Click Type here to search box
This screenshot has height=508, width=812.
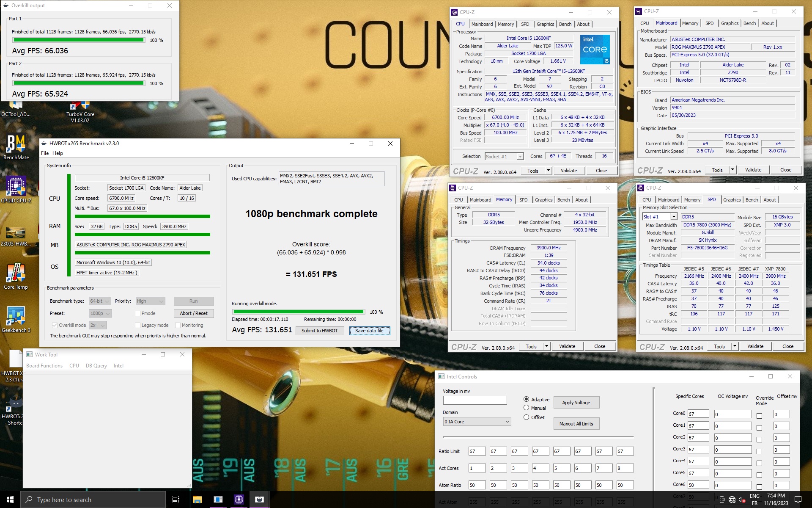tap(93, 500)
